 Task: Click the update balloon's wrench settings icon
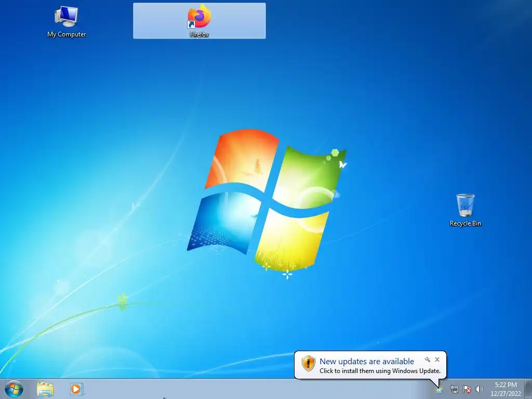[x=428, y=360]
